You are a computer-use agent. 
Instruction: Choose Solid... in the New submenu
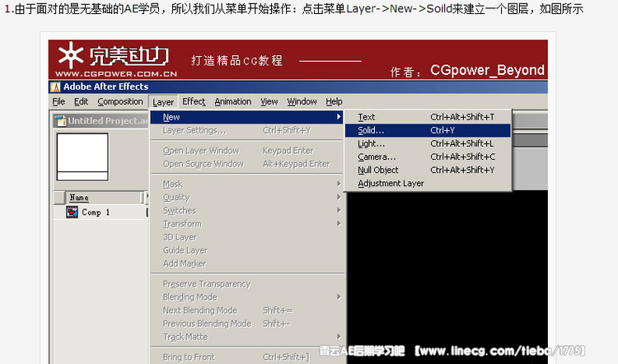pos(428,130)
